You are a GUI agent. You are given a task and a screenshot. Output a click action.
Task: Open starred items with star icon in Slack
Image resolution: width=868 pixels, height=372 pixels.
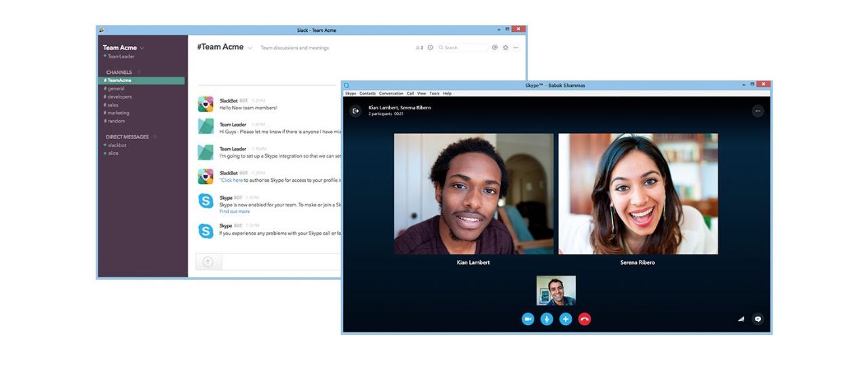(x=505, y=48)
